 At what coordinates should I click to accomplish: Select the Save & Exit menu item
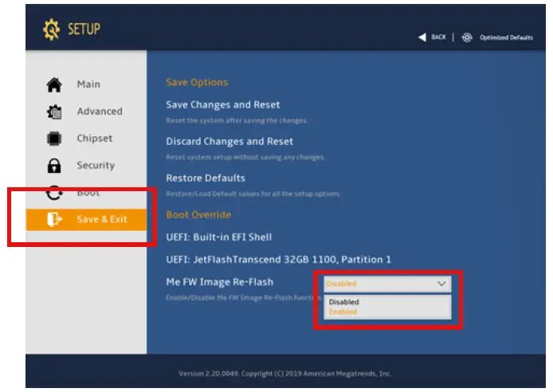(x=86, y=219)
